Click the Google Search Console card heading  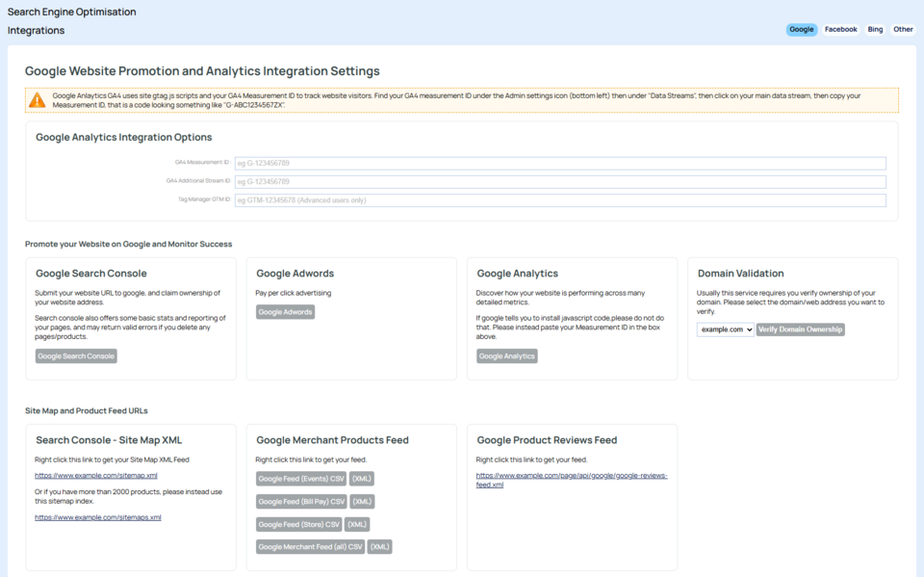[91, 274]
